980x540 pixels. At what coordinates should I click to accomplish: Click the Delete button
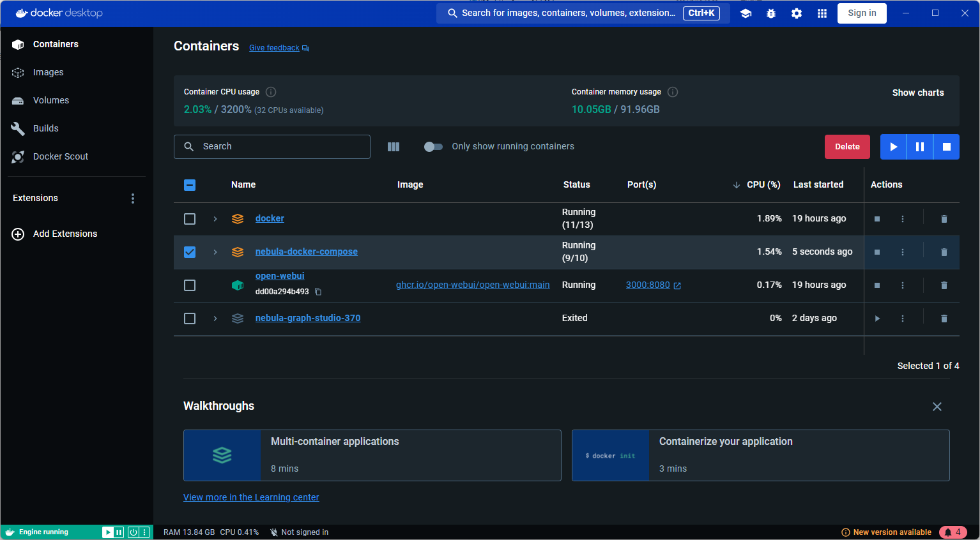tap(847, 147)
